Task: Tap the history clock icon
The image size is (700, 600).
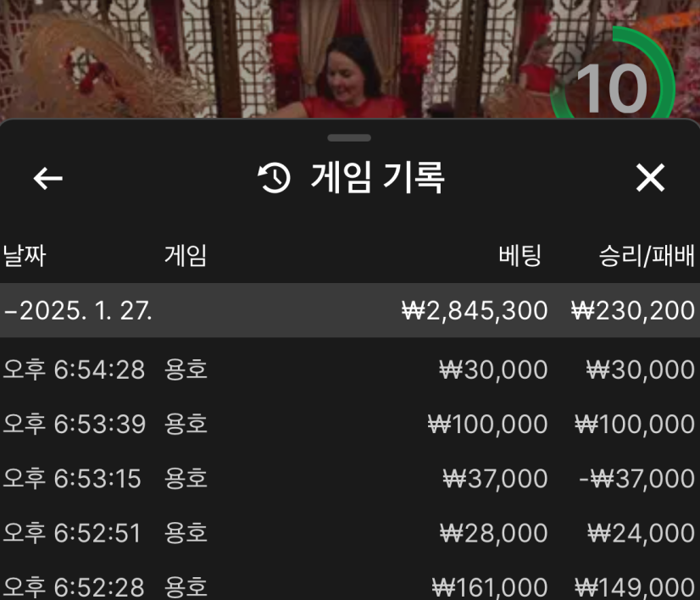Action: tap(274, 178)
